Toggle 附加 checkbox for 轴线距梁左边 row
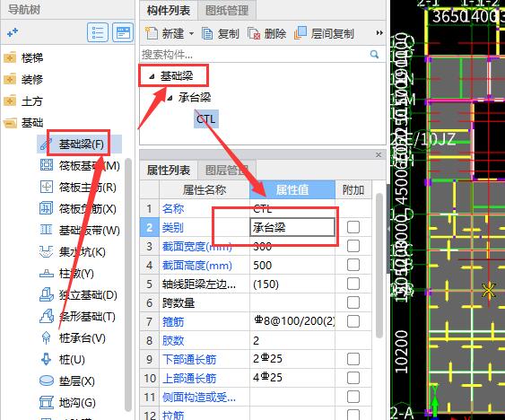Image resolution: width=505 pixels, height=420 pixels. (x=353, y=284)
